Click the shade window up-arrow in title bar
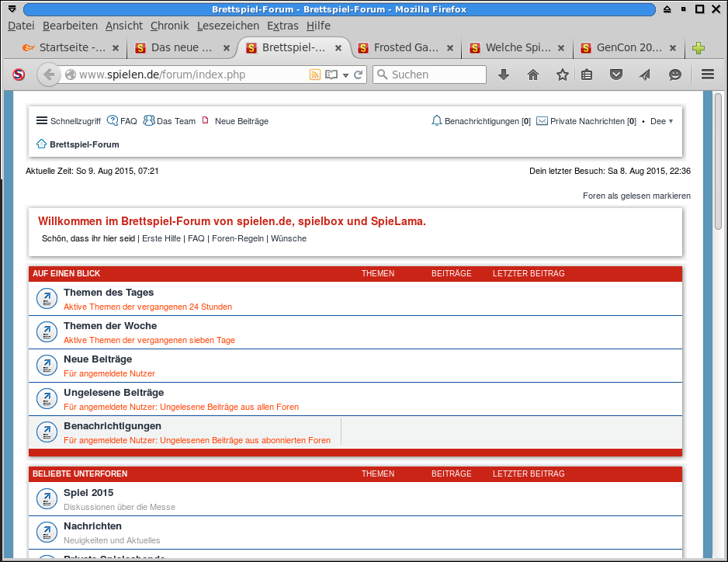The width and height of the screenshot is (728, 562). click(x=667, y=9)
